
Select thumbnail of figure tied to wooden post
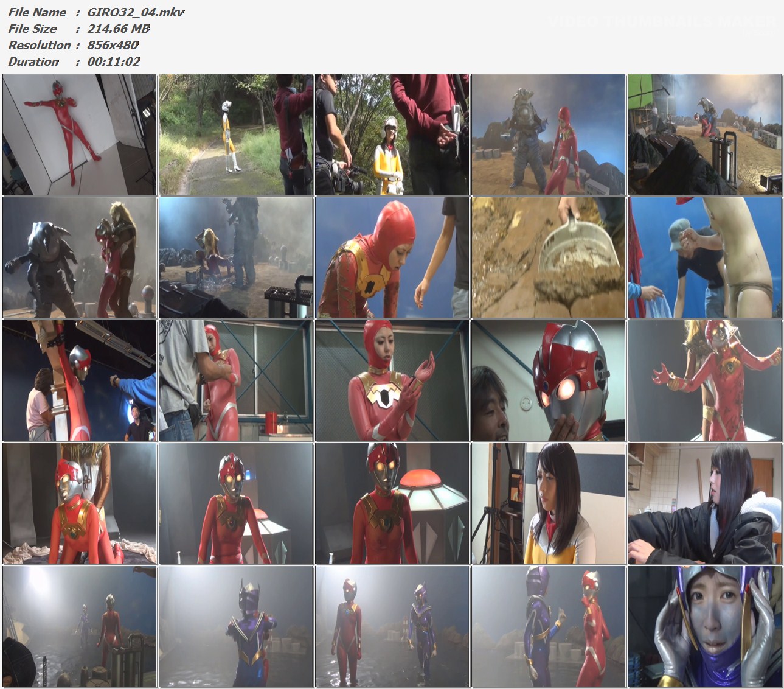pos(80,380)
